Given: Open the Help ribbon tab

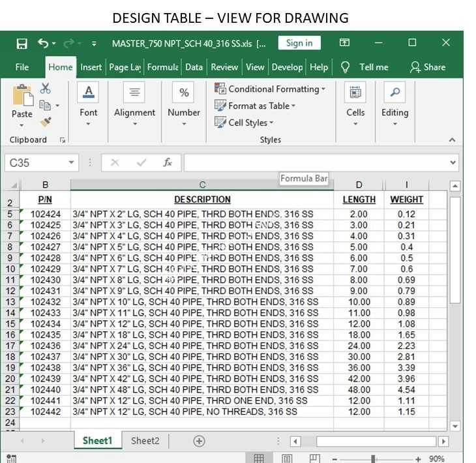Looking at the screenshot, I should coord(319,67).
